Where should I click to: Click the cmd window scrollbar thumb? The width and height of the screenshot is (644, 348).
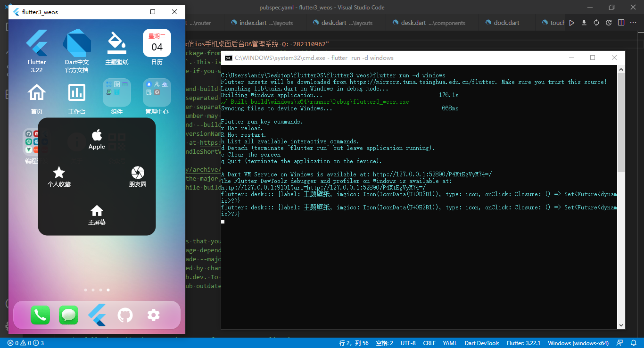point(621,123)
